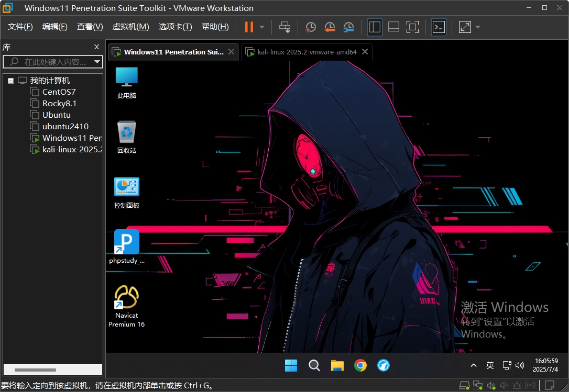Viewport: 569px width, 392px height.
Task: Click the hard disk status icon in VMware
Action: point(464,386)
